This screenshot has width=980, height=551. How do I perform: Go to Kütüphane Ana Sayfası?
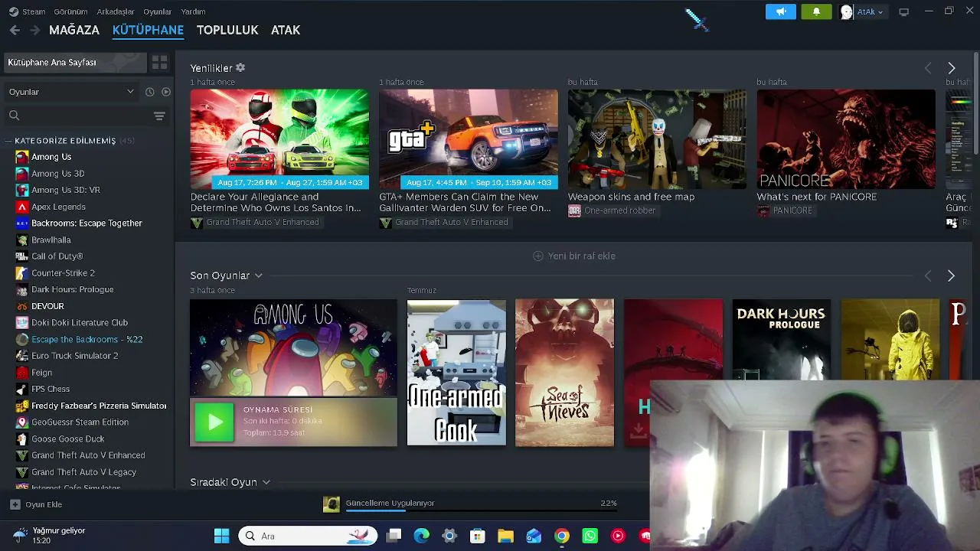tap(73, 62)
